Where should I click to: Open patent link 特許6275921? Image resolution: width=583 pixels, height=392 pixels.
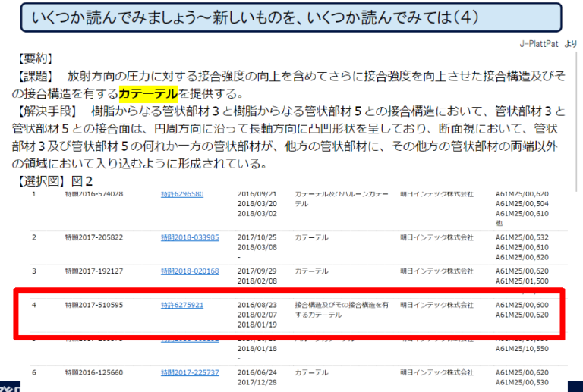182,305
